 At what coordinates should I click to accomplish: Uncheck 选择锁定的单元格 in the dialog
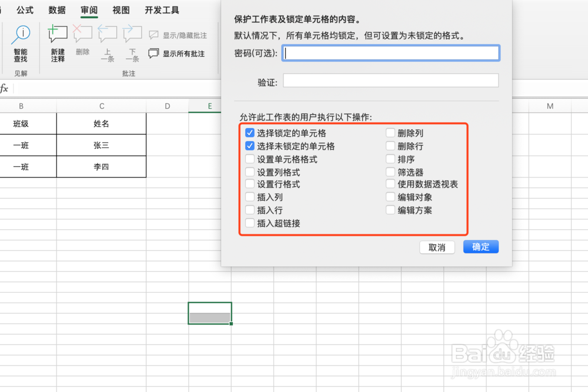click(250, 133)
